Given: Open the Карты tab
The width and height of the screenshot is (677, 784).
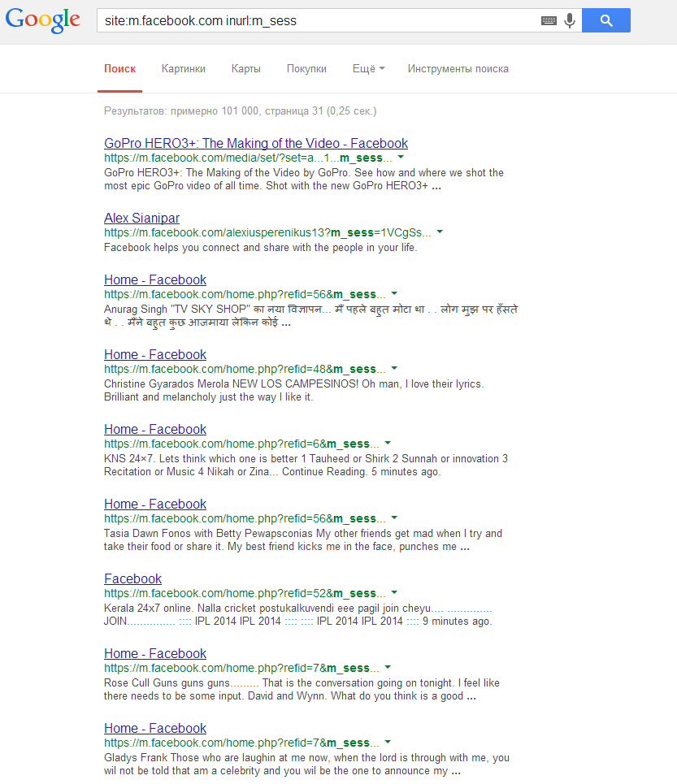Looking at the screenshot, I should [246, 69].
